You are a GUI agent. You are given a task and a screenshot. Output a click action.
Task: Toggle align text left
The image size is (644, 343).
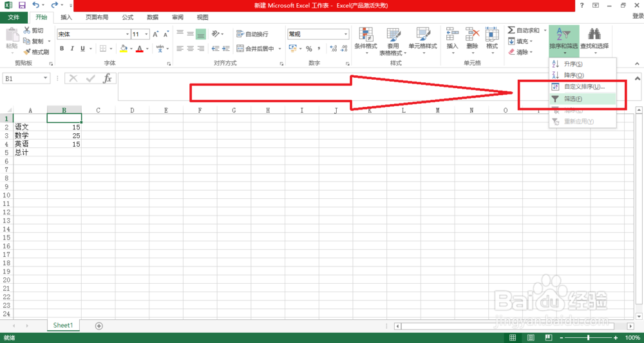[x=180, y=48]
